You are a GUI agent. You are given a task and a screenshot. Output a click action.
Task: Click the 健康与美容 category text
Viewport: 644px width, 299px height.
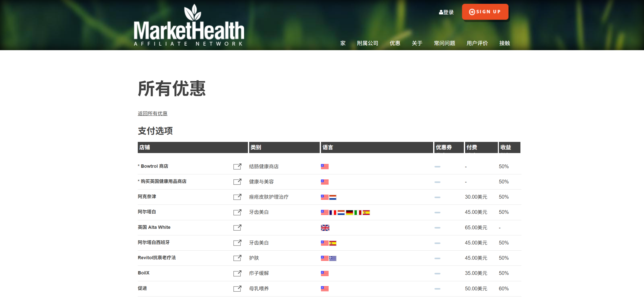261,182
